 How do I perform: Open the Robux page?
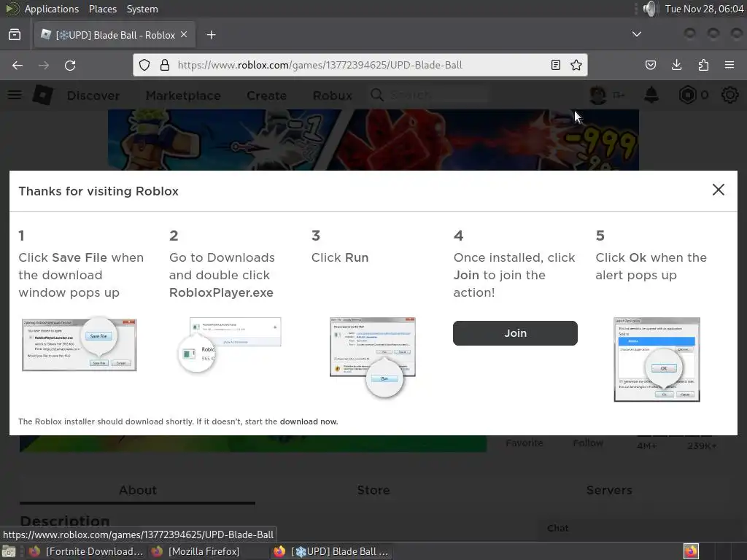332,96
